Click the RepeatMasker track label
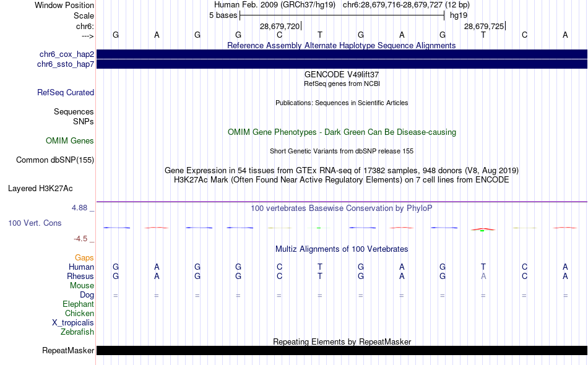588x365 pixels. click(68, 350)
